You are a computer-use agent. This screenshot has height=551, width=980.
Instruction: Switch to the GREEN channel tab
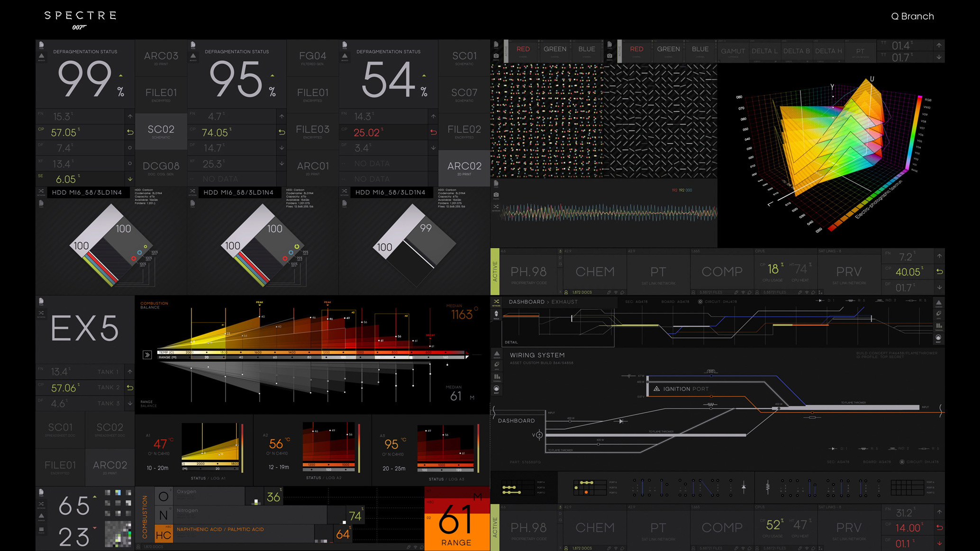[x=555, y=49]
